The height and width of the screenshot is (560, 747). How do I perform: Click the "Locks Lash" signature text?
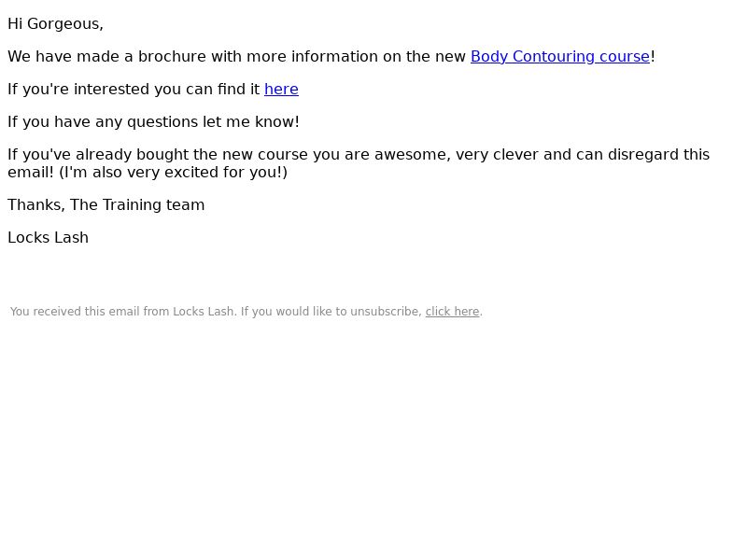point(49,238)
